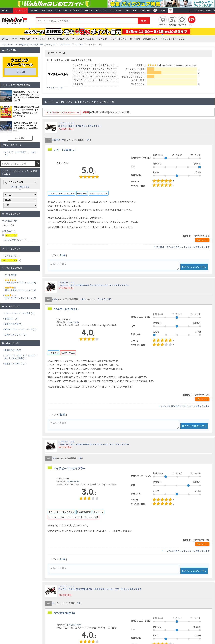Image resolution: width=215 pixels, height=644 pixels.
Task: Open the wishlist star icon
Action: pos(182,20)
